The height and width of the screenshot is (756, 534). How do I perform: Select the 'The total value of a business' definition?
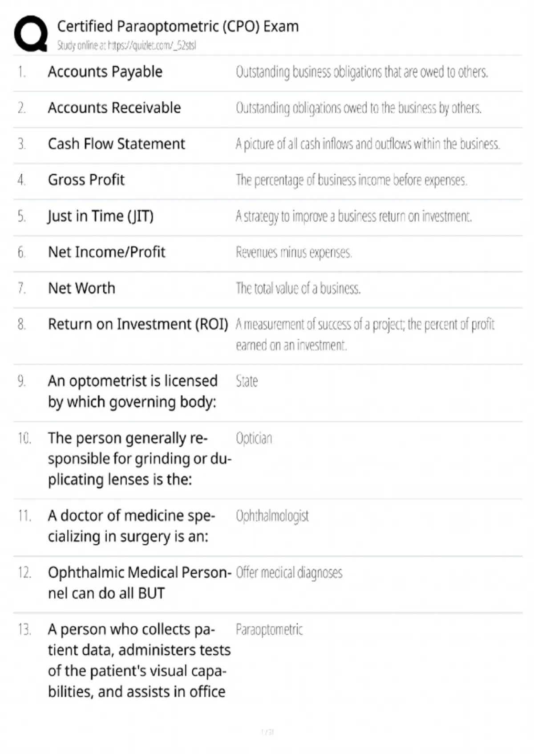(x=298, y=289)
